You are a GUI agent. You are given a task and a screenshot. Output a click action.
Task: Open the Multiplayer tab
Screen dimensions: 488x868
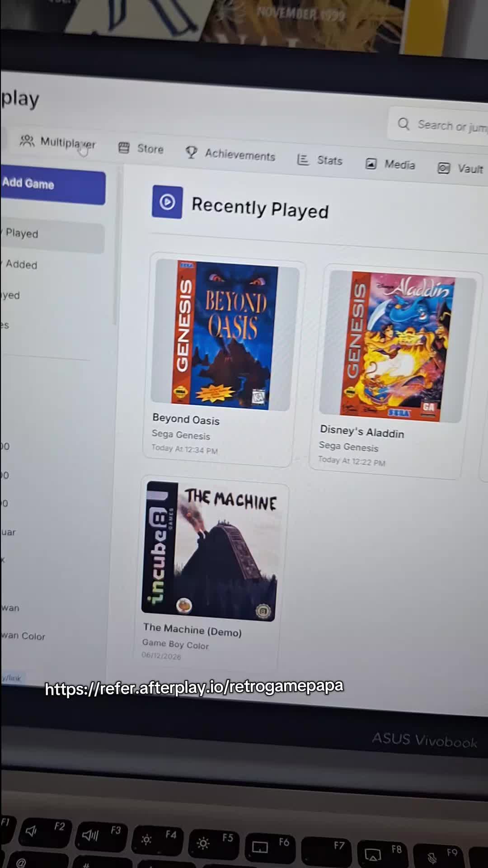[x=57, y=143]
